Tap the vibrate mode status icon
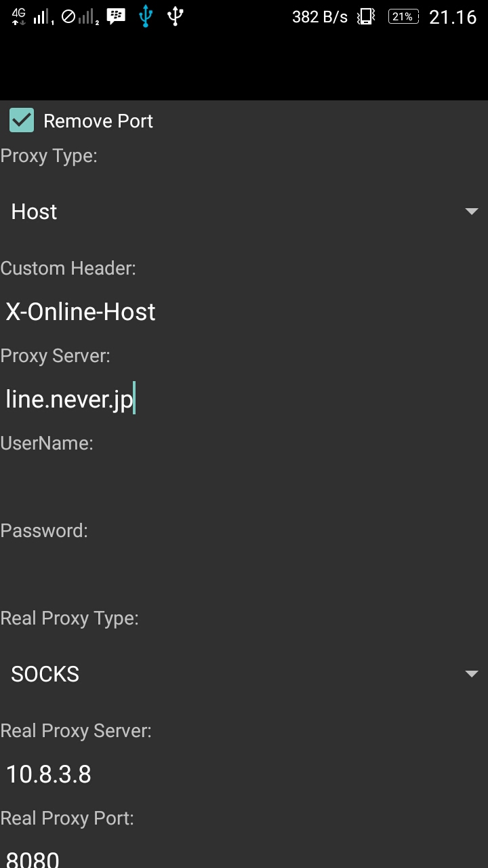This screenshot has width=488, height=868. click(x=367, y=16)
